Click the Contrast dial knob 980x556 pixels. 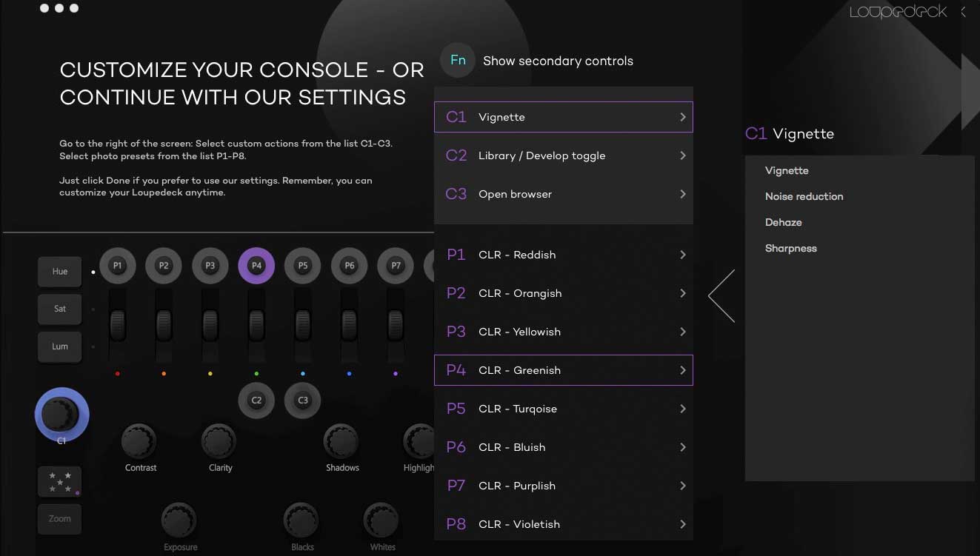point(140,442)
